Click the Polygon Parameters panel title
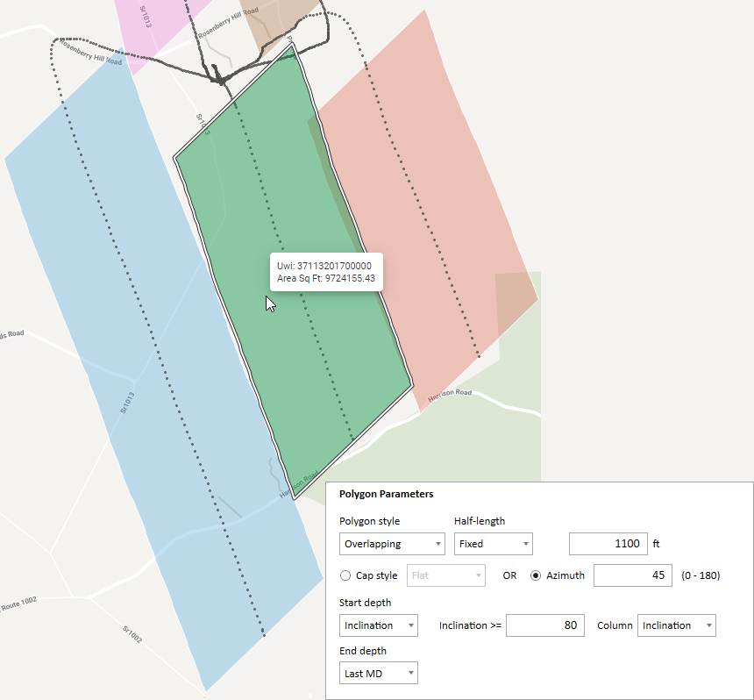 click(386, 495)
